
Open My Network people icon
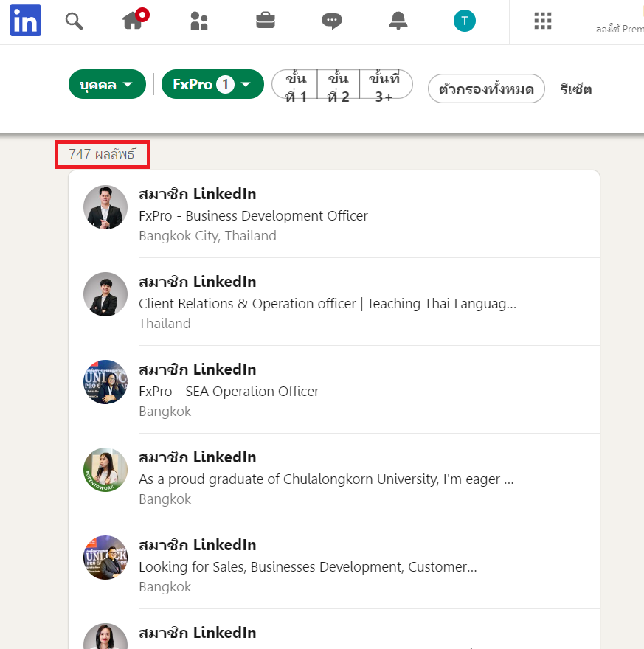tap(199, 21)
